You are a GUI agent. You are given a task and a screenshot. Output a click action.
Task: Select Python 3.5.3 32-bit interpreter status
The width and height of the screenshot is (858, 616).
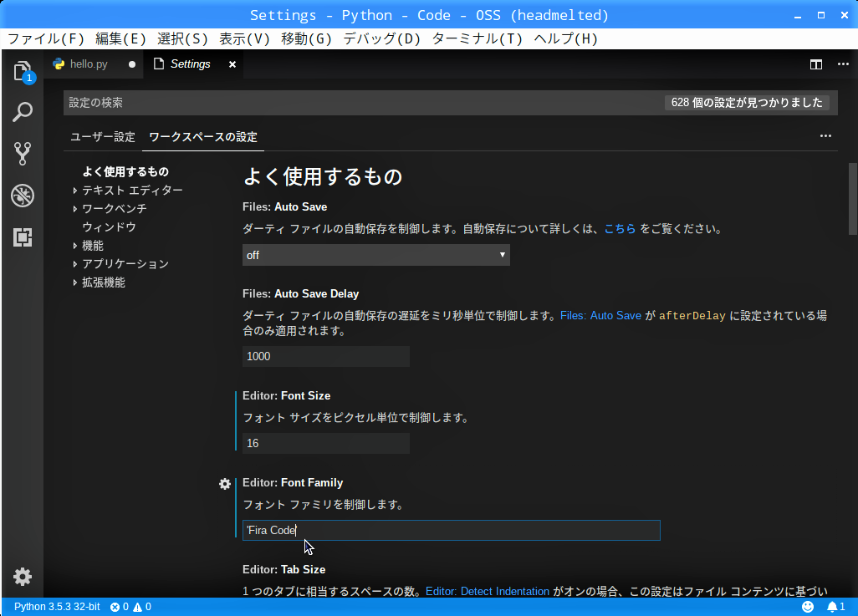pyautogui.click(x=57, y=607)
